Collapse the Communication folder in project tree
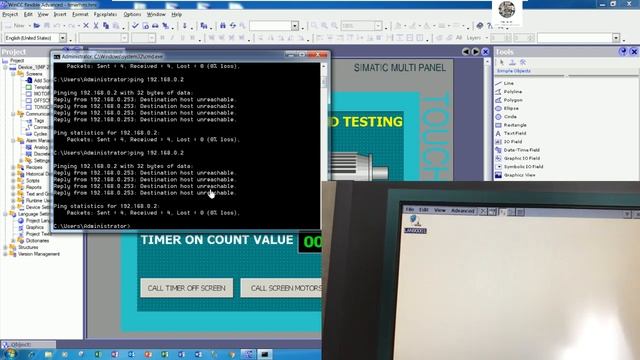Screen dimensions: 640x360 click(x=13, y=114)
